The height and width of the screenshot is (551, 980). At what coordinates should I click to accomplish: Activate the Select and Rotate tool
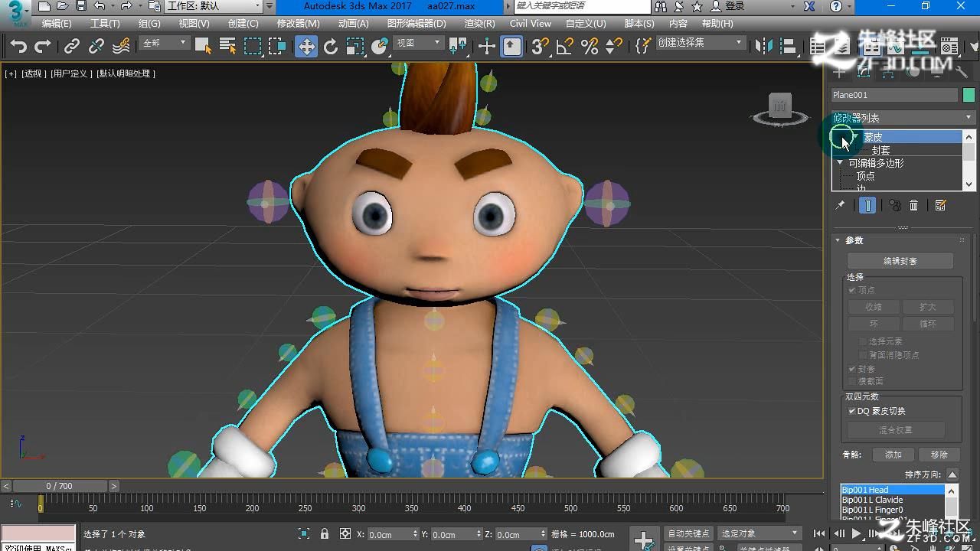pos(331,47)
